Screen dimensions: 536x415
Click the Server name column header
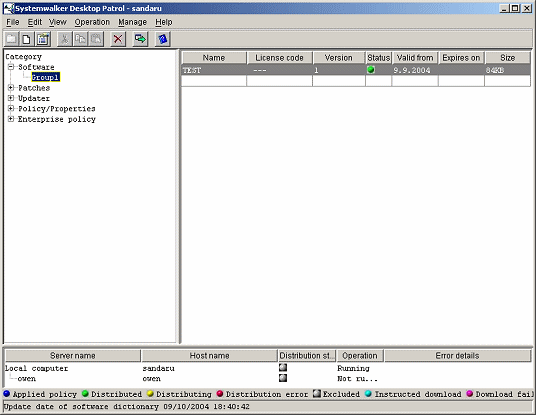pos(73,356)
